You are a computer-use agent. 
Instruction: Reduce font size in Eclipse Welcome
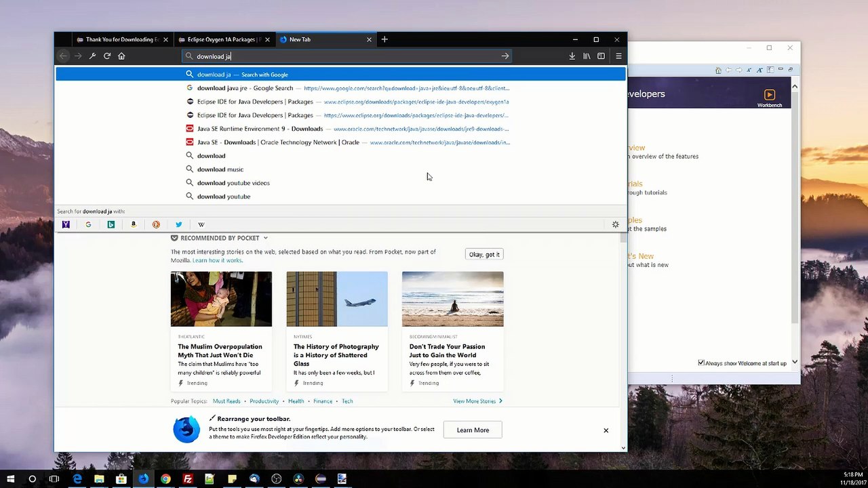[750, 70]
